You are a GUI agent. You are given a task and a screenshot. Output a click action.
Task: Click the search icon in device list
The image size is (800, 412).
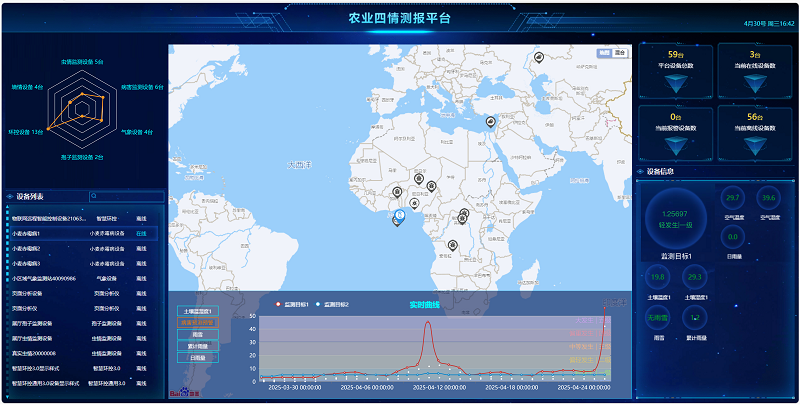[x=93, y=197]
